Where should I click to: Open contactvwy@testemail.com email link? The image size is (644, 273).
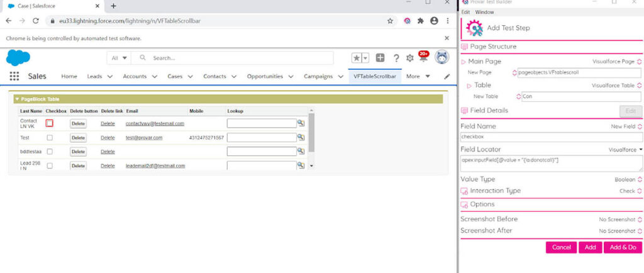(155, 123)
